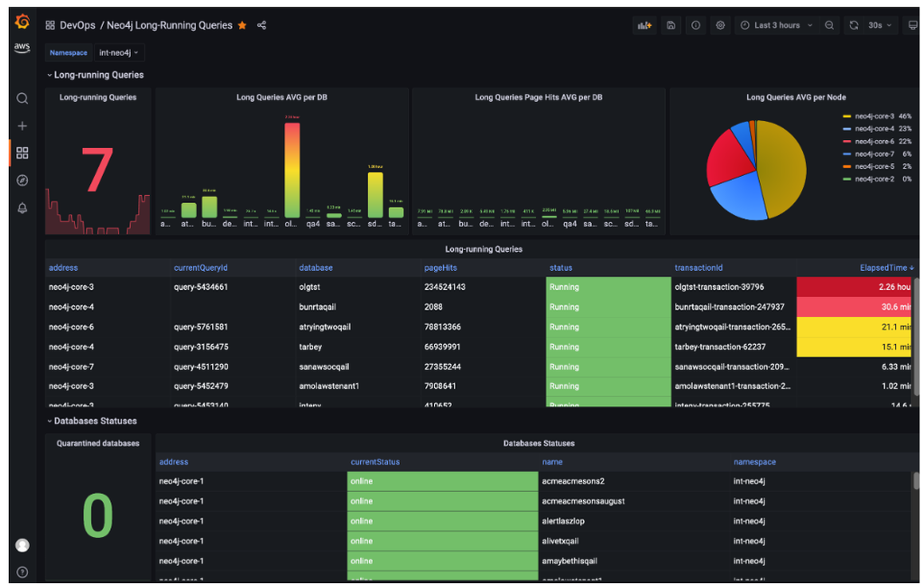Open the Dashboards grid icon in sidebar
The height and width of the screenshot is (585, 924).
pyautogui.click(x=23, y=153)
